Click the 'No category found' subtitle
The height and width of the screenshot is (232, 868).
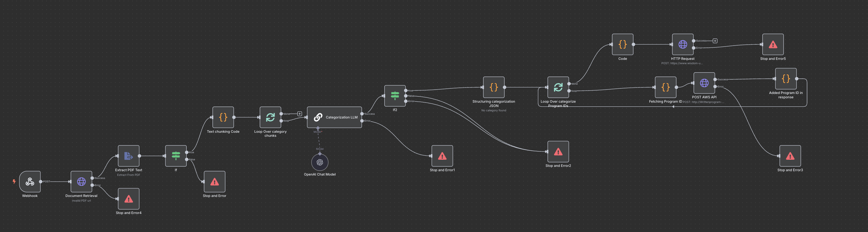tap(494, 110)
